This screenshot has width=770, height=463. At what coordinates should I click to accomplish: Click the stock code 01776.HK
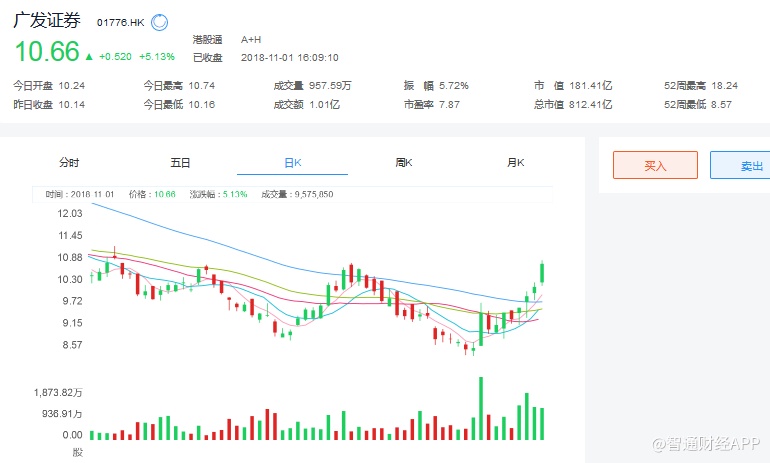click(x=122, y=22)
